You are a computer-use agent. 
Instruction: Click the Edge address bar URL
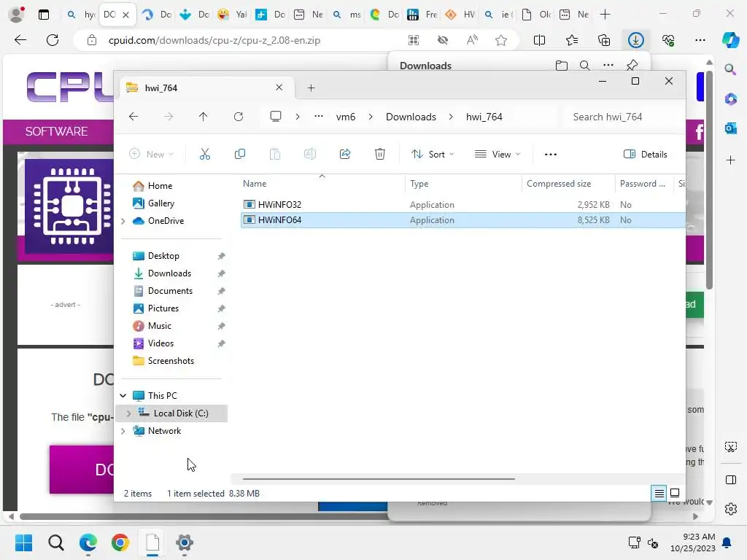[x=214, y=41]
